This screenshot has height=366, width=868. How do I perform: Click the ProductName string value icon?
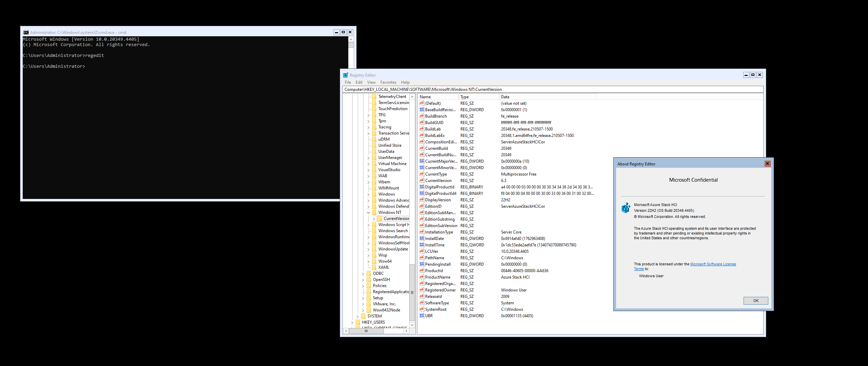[x=421, y=277]
